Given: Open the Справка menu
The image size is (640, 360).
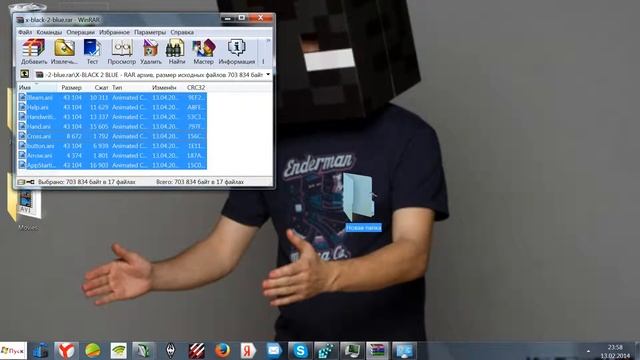Looking at the screenshot, I should (182, 32).
